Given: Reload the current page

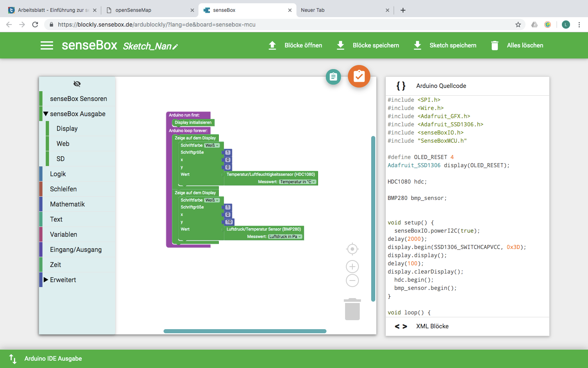Looking at the screenshot, I should pos(35,25).
